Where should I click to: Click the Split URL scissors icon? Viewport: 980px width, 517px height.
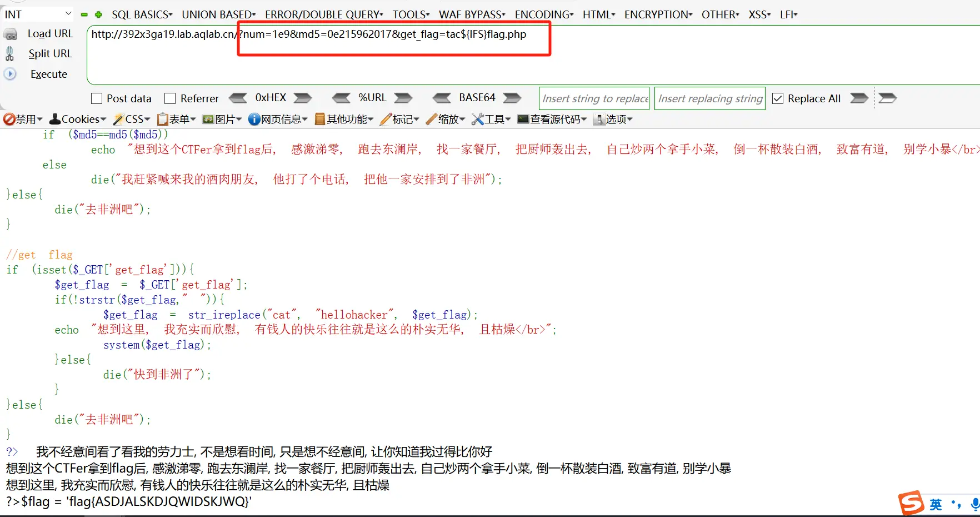click(x=9, y=54)
